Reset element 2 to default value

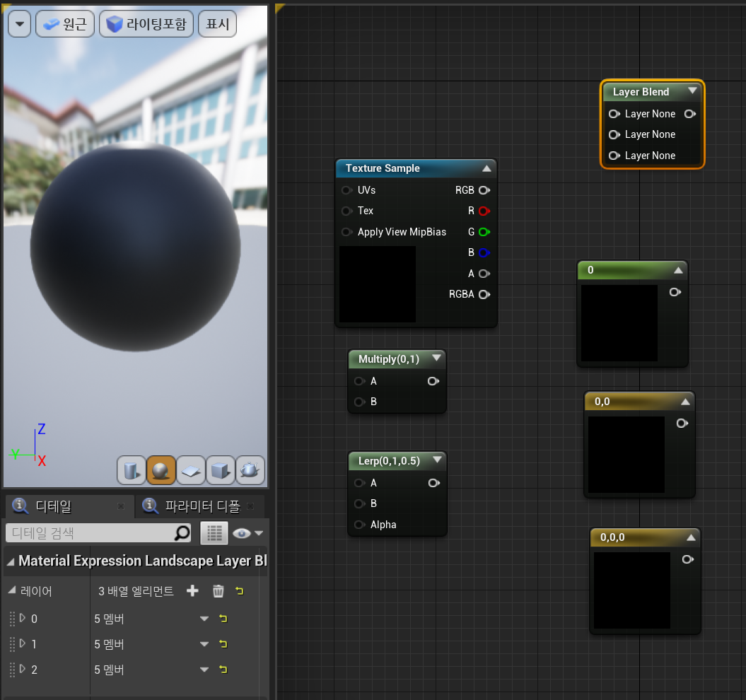(223, 670)
